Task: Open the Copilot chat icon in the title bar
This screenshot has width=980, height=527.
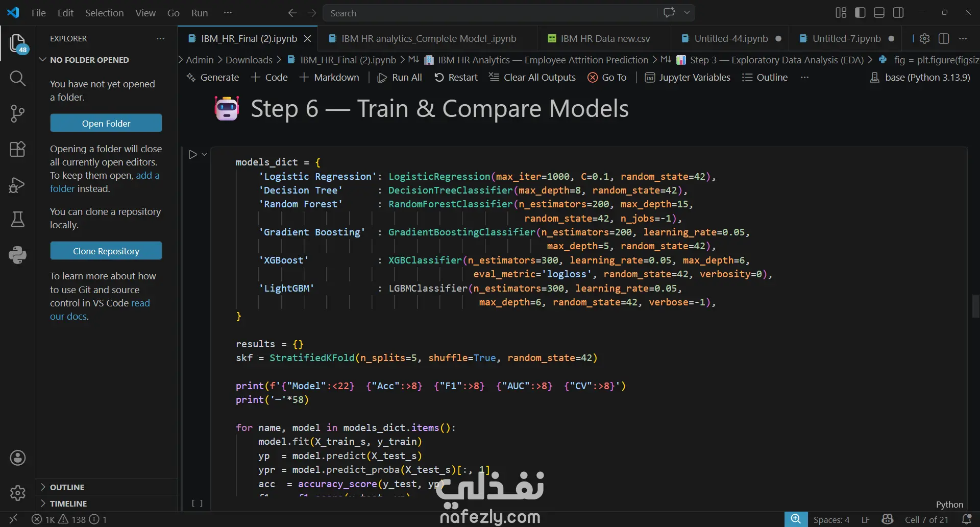Action: (669, 13)
